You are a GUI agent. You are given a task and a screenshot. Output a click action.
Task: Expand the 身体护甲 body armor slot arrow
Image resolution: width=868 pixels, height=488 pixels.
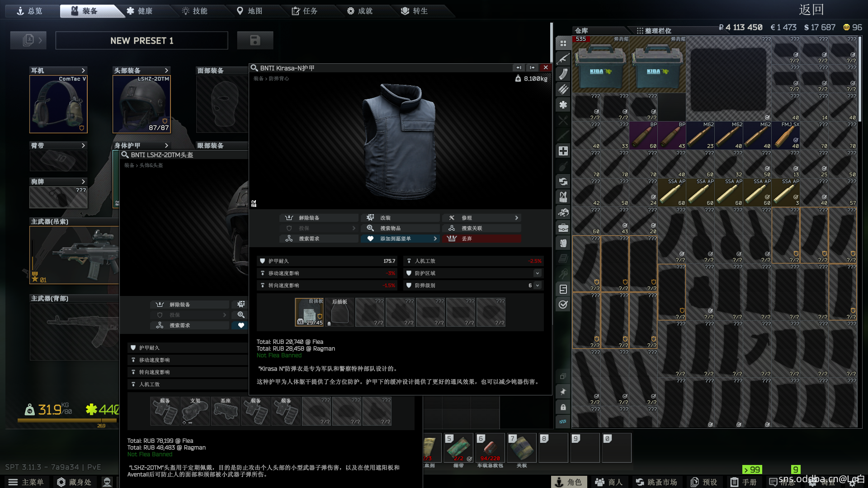(x=166, y=145)
